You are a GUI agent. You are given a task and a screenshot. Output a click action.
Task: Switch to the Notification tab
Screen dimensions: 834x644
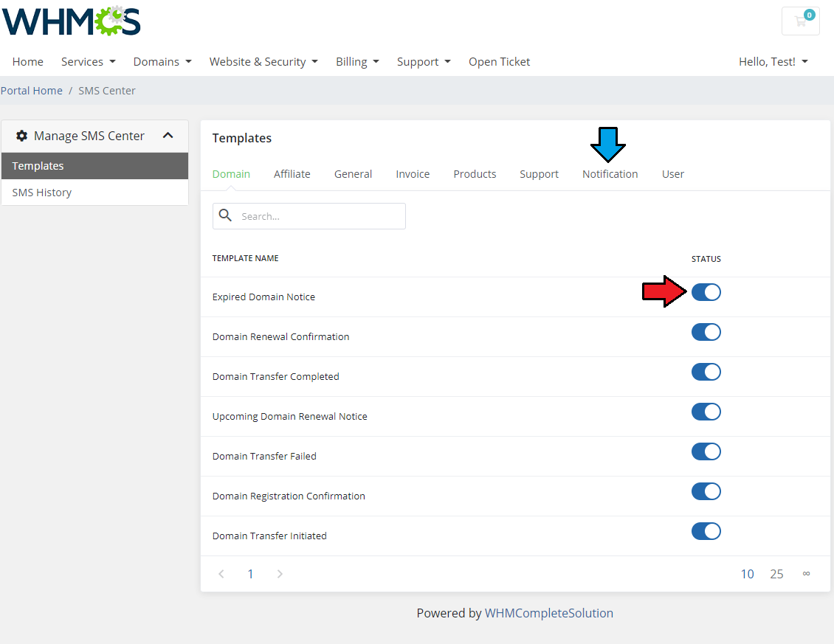(610, 174)
